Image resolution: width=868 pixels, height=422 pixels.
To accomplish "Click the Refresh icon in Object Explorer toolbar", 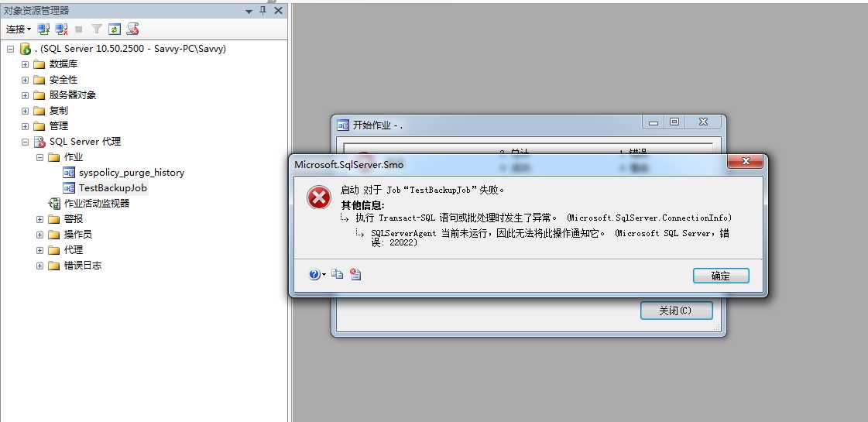I will pos(114,29).
